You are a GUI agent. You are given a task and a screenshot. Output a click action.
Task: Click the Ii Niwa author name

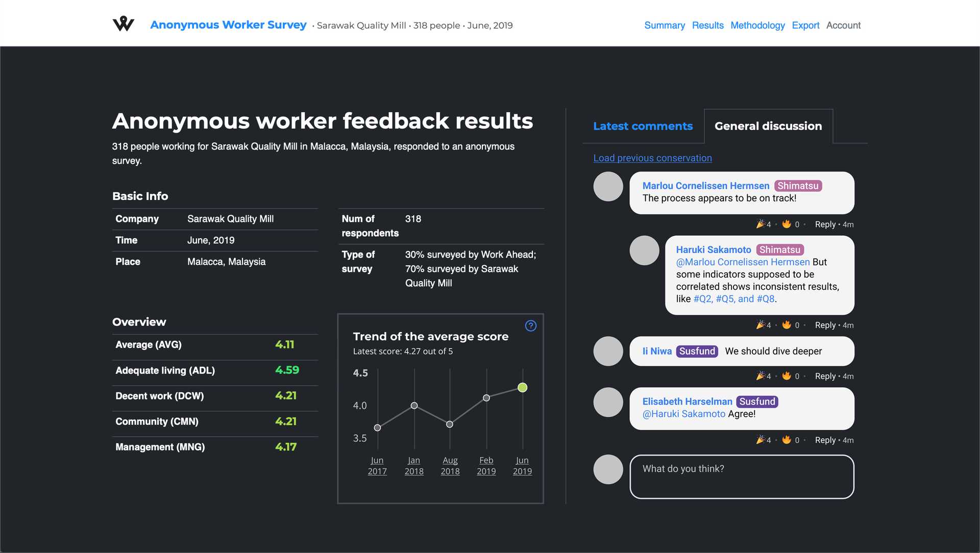(x=657, y=351)
